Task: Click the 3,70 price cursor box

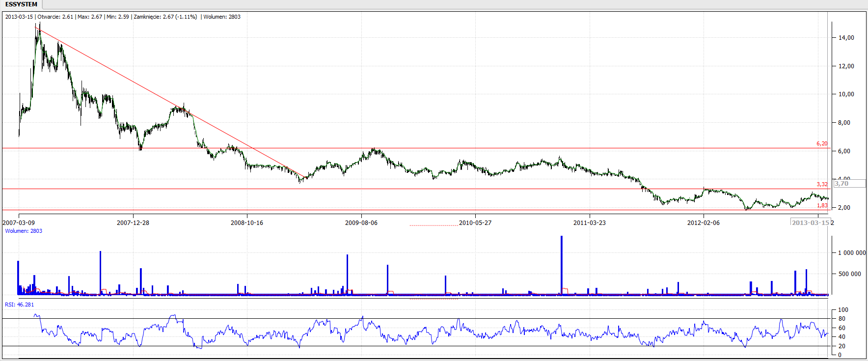Action: tap(849, 184)
